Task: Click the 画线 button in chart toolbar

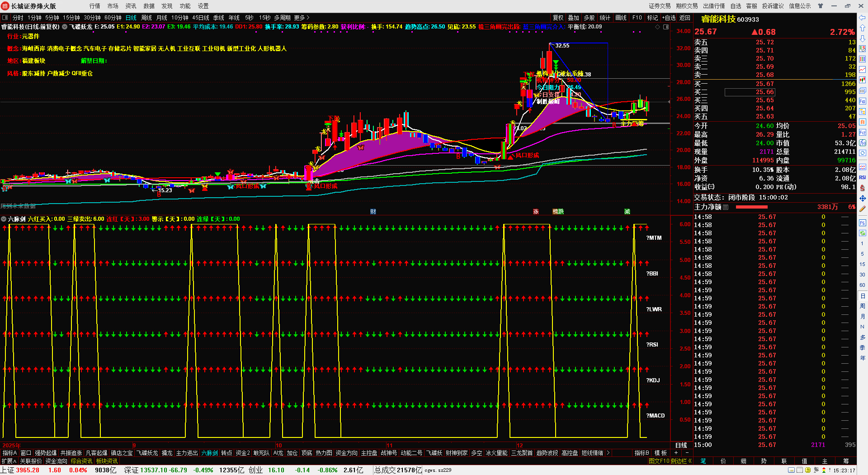Action: click(x=621, y=18)
